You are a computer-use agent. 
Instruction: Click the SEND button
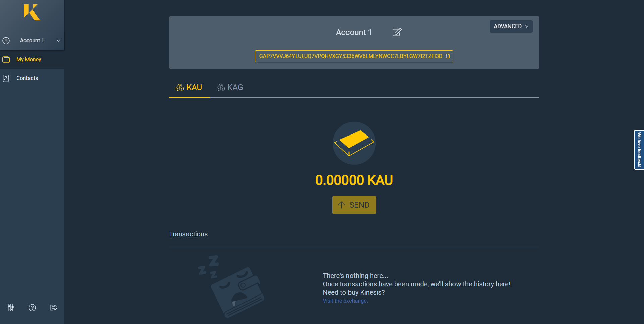pos(354,205)
